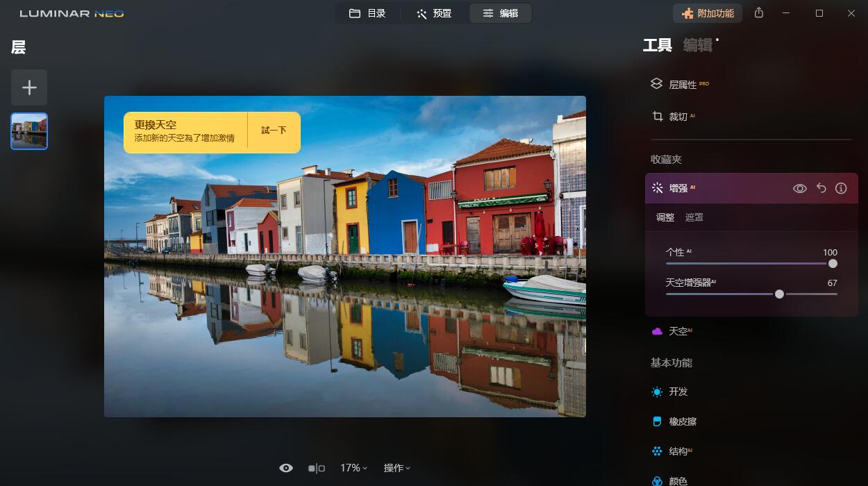This screenshot has width=868, height=486.
Task: Select the 天空 AI sky tool
Action: 677,331
